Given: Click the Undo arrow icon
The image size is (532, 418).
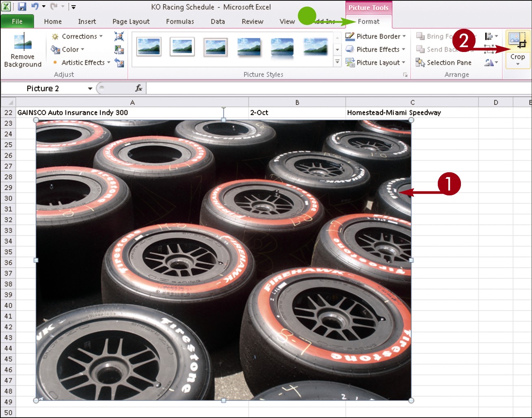Looking at the screenshot, I should point(35,7).
